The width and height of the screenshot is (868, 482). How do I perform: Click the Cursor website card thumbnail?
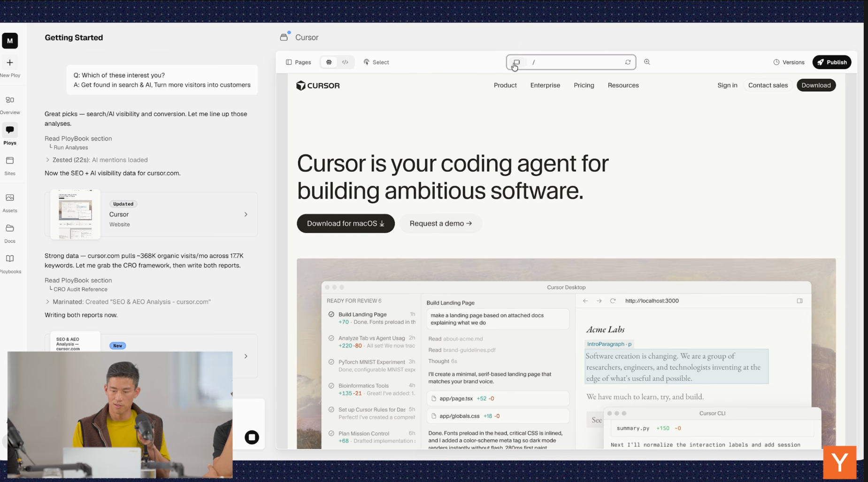(x=75, y=214)
